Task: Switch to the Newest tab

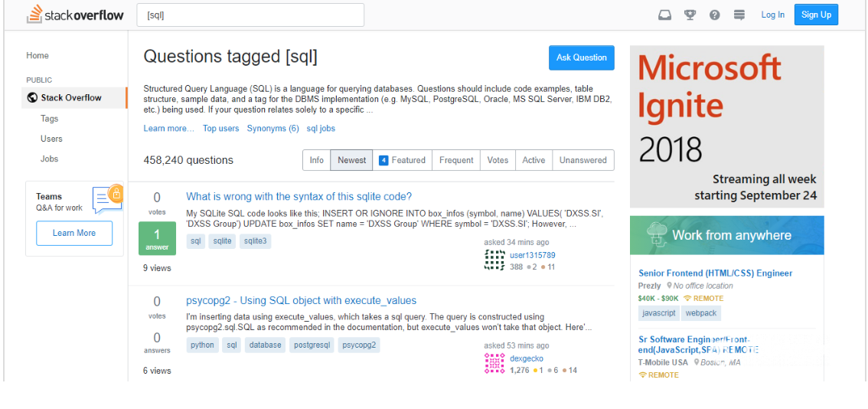Action: (x=351, y=160)
